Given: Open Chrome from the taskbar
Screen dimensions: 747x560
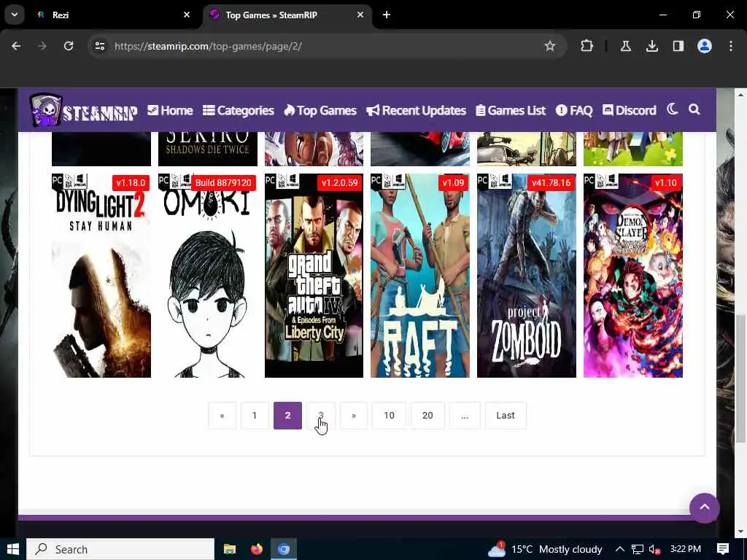Looking at the screenshot, I should (284, 549).
